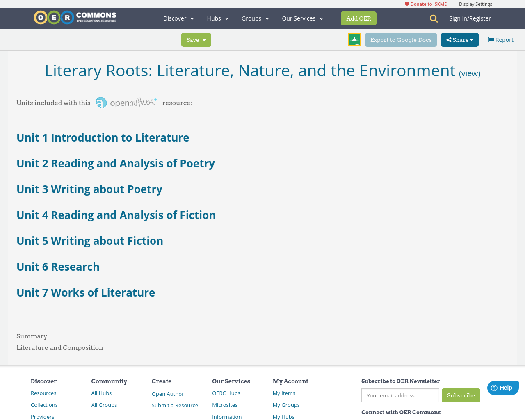Click the Open Author logo in the resource description
525x420 pixels.
point(126,102)
